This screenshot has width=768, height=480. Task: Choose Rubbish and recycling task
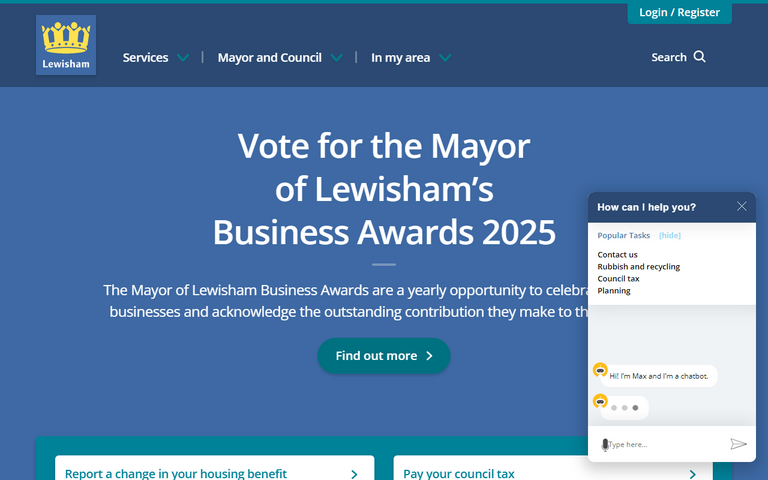click(x=638, y=267)
